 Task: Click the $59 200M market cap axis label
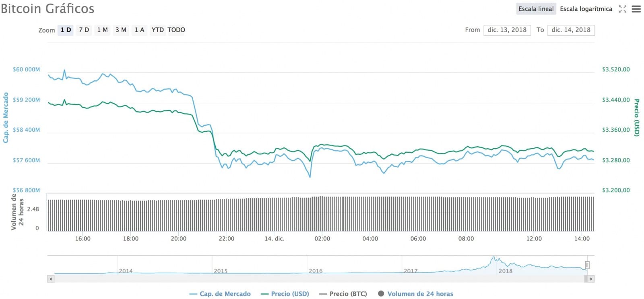[26, 100]
